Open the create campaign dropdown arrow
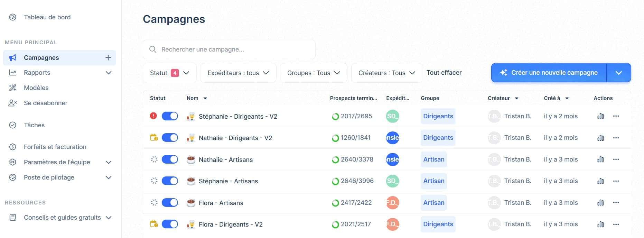Viewport: 644px width, 238px height. (619, 73)
